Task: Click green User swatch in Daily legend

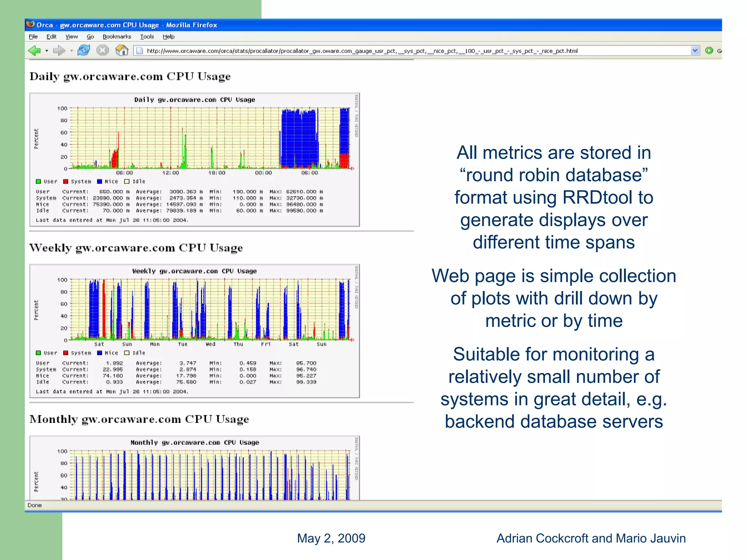Action: tap(38, 182)
